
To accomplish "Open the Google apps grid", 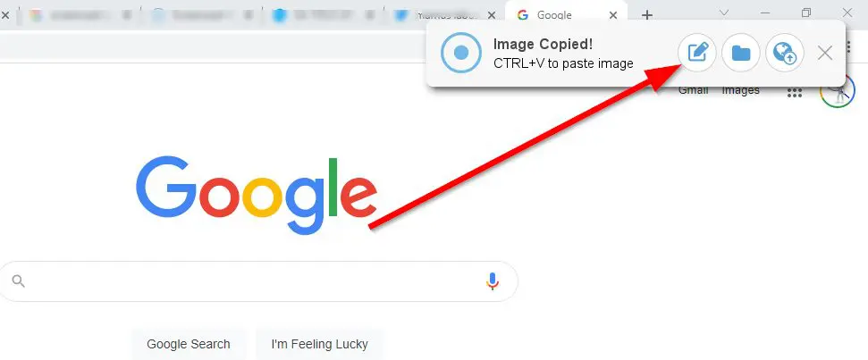I will [x=795, y=93].
